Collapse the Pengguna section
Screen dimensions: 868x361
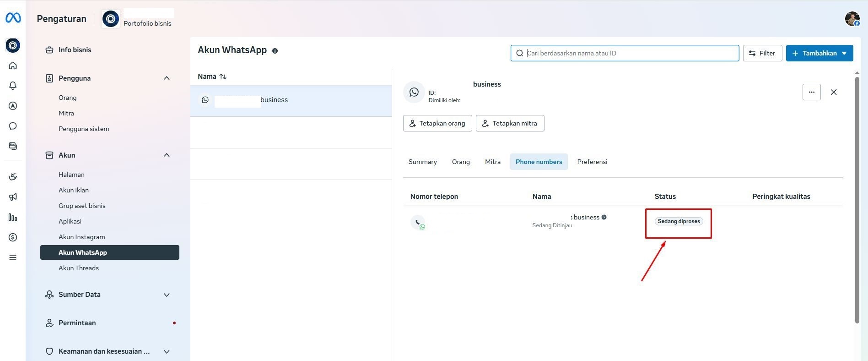point(167,78)
